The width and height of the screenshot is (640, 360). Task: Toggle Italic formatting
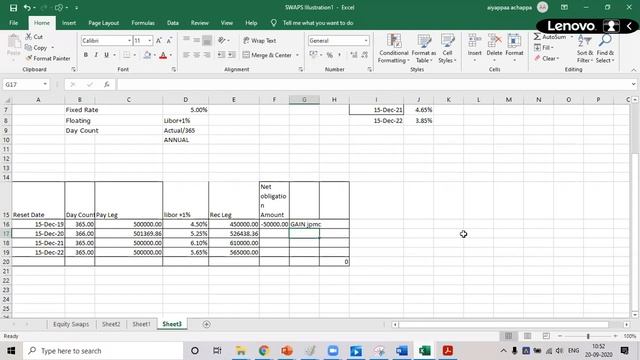click(96, 55)
